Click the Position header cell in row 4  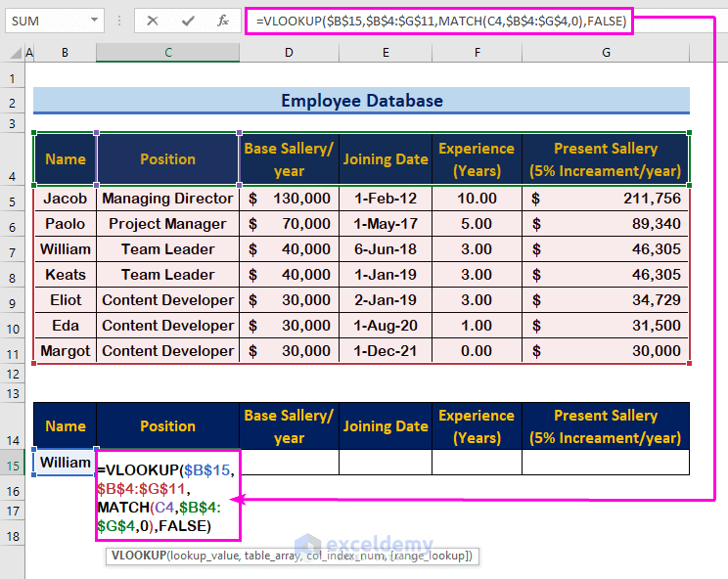(x=167, y=159)
